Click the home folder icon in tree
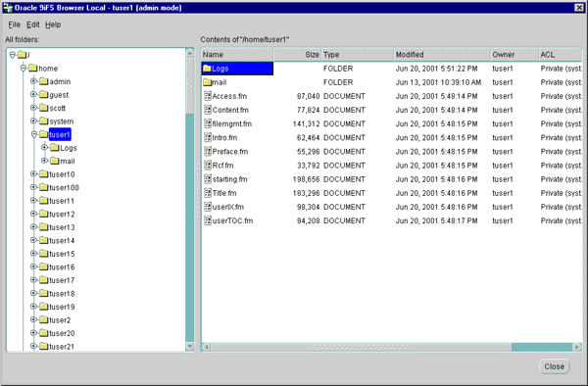The image size is (588, 386). click(33, 69)
